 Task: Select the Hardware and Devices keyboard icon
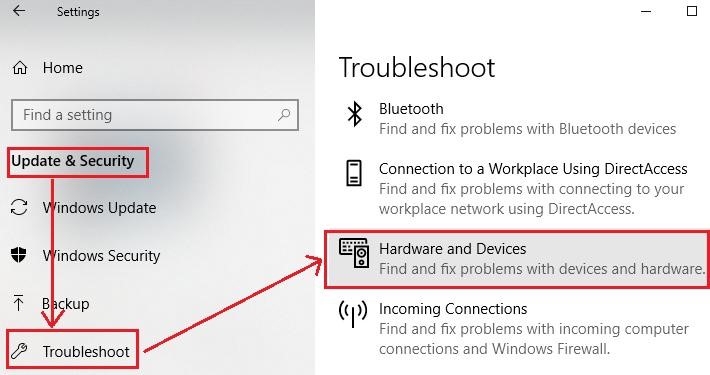coord(354,253)
